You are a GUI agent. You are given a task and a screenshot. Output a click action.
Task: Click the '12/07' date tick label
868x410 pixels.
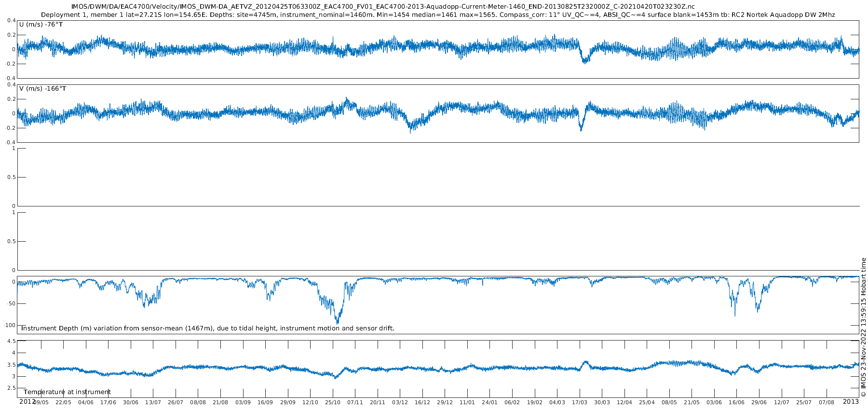coord(782,402)
